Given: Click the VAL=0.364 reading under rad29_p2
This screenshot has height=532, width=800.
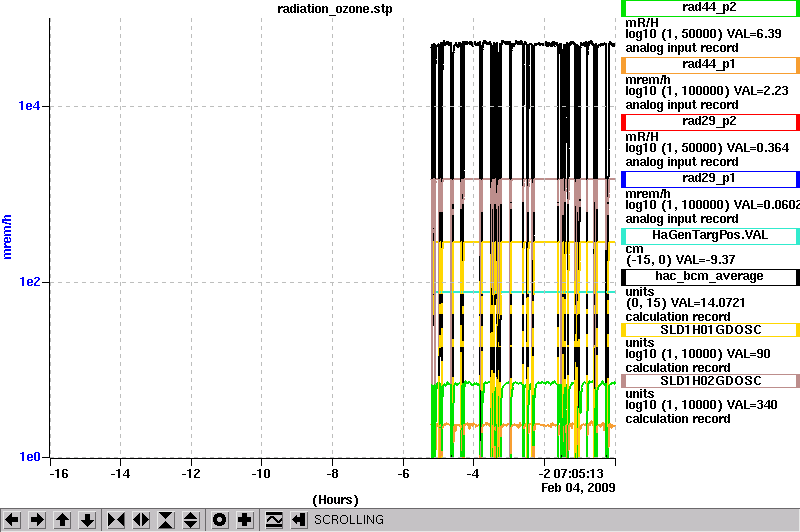Looking at the screenshot, I should point(758,148).
